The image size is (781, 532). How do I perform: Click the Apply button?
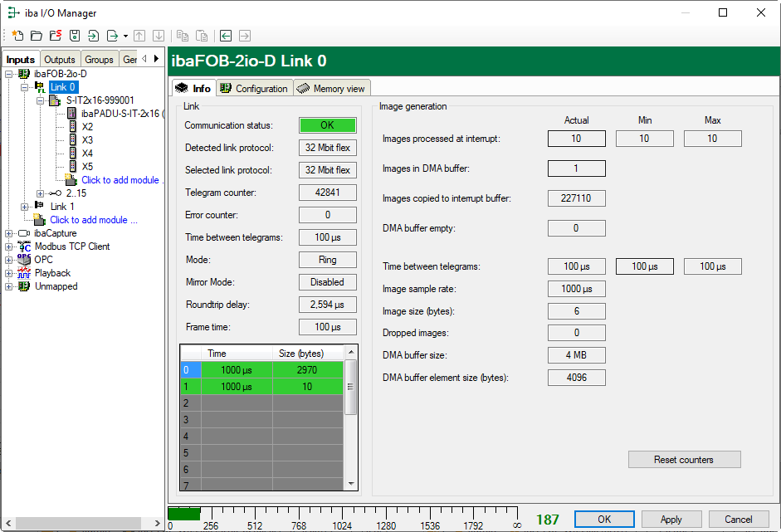pos(671,520)
